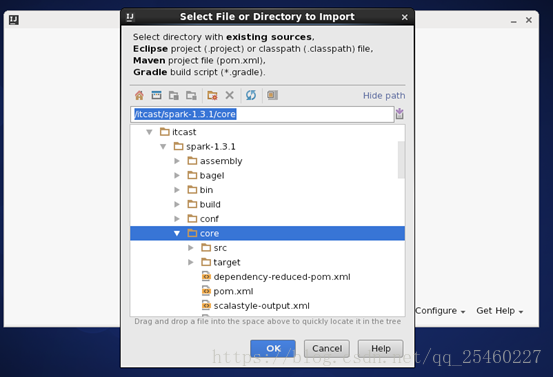Click the Project directory toolbar icon
Image resolution: width=553 pixels, height=377 pixels.
[174, 95]
